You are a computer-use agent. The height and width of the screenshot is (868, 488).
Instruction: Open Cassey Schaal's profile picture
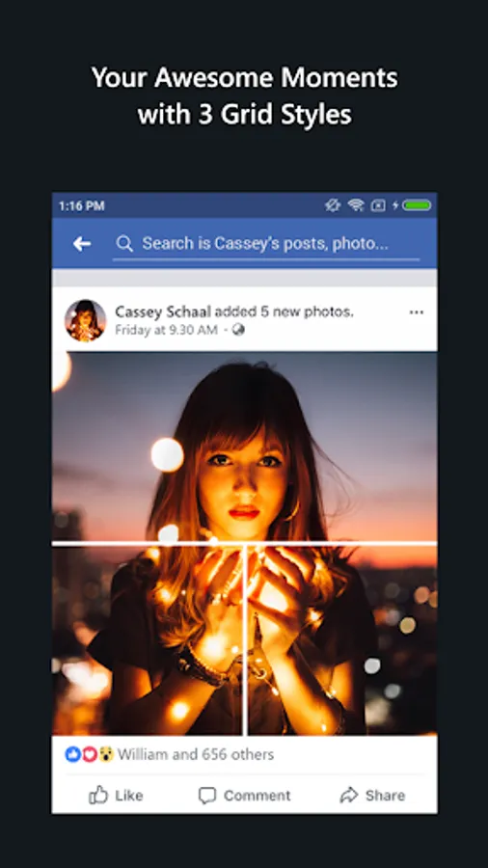(85, 320)
